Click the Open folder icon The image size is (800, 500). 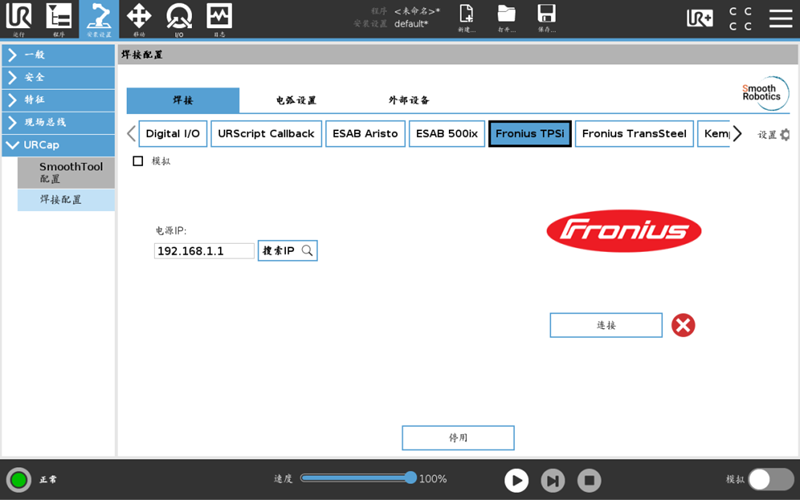coord(506,18)
